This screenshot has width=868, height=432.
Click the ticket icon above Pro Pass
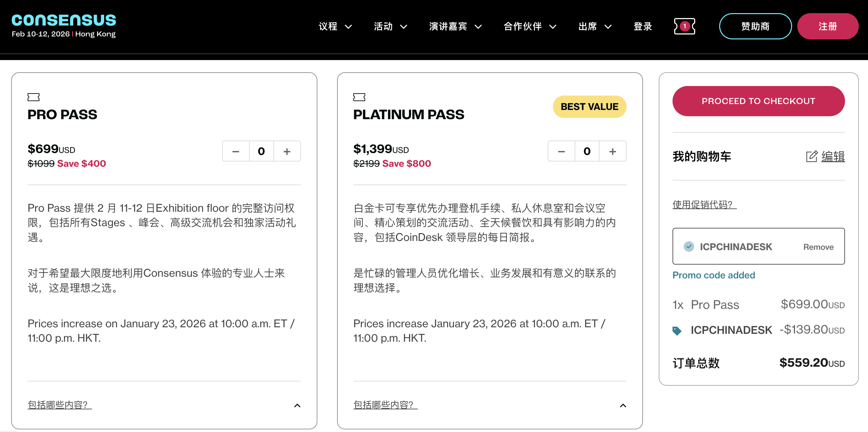click(x=34, y=97)
